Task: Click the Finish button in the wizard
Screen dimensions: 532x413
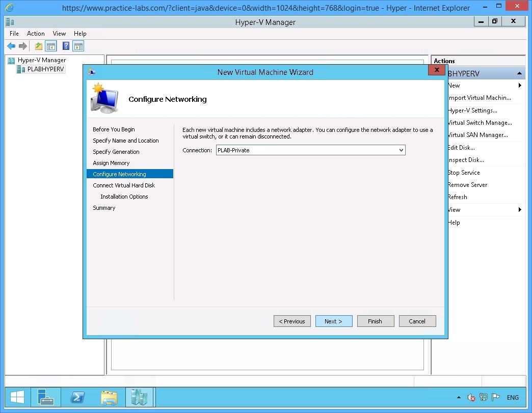Action: pyautogui.click(x=376, y=321)
